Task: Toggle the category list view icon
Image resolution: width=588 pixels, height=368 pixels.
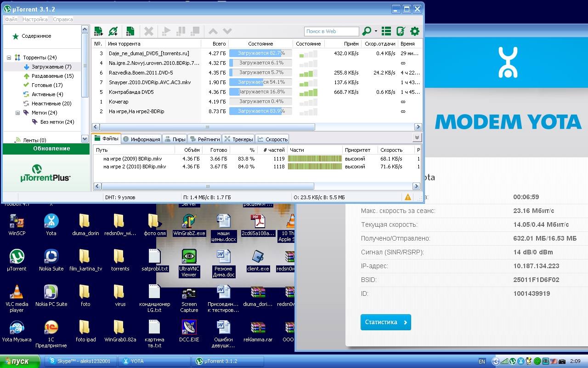Action: [386, 31]
